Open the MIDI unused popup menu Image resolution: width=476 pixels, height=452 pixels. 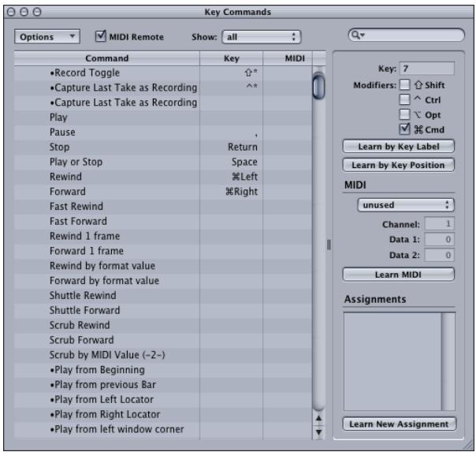[x=406, y=205]
